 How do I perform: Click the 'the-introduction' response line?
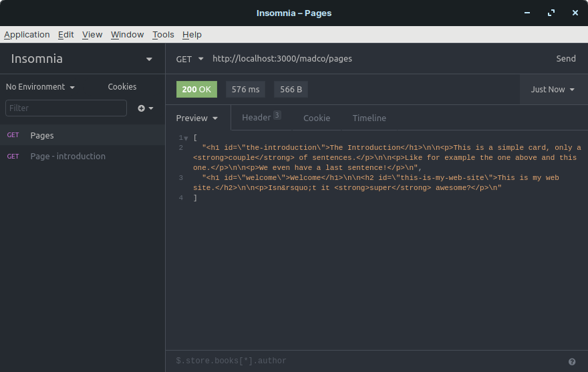point(387,158)
